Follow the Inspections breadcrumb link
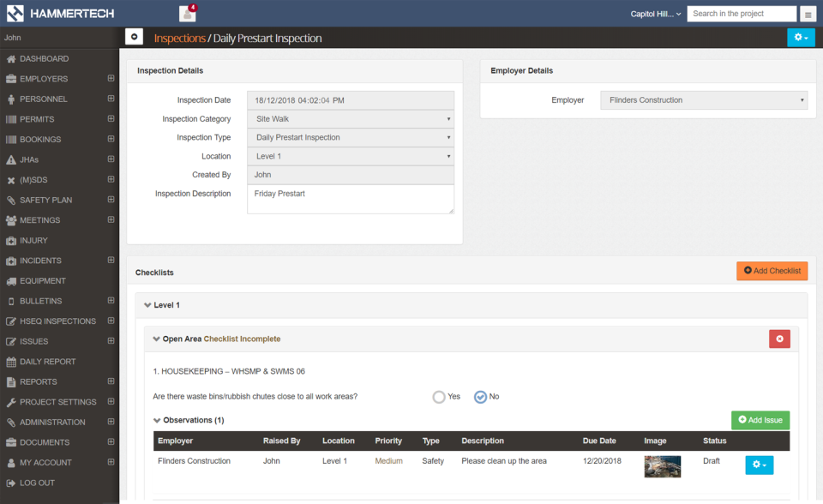This screenshot has height=504, width=823. pyautogui.click(x=179, y=39)
